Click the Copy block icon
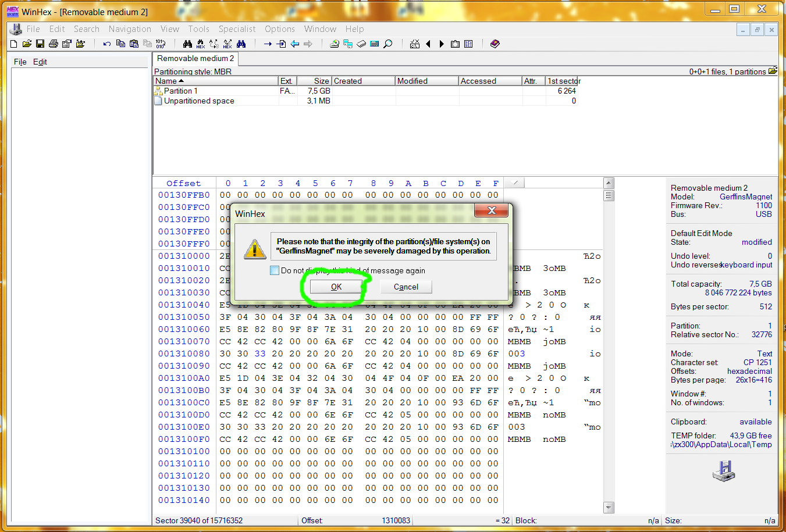This screenshot has height=532, width=786. tap(120, 44)
